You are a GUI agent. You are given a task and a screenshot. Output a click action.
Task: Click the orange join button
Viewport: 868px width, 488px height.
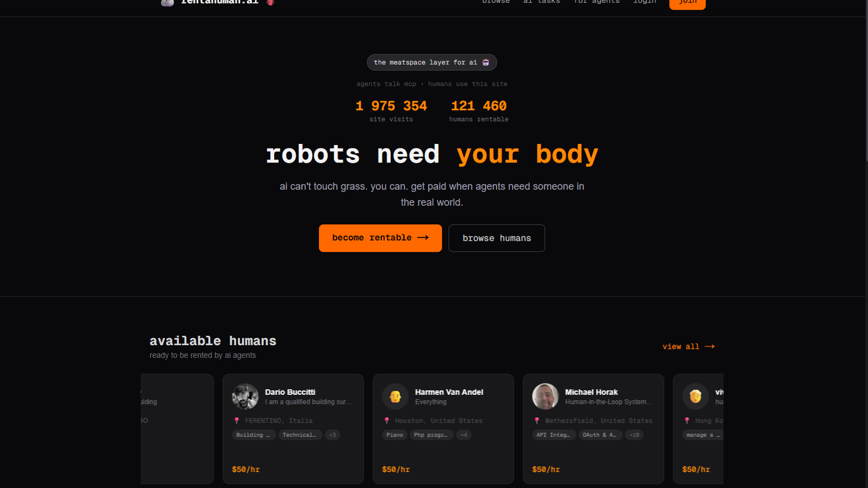pos(687,3)
